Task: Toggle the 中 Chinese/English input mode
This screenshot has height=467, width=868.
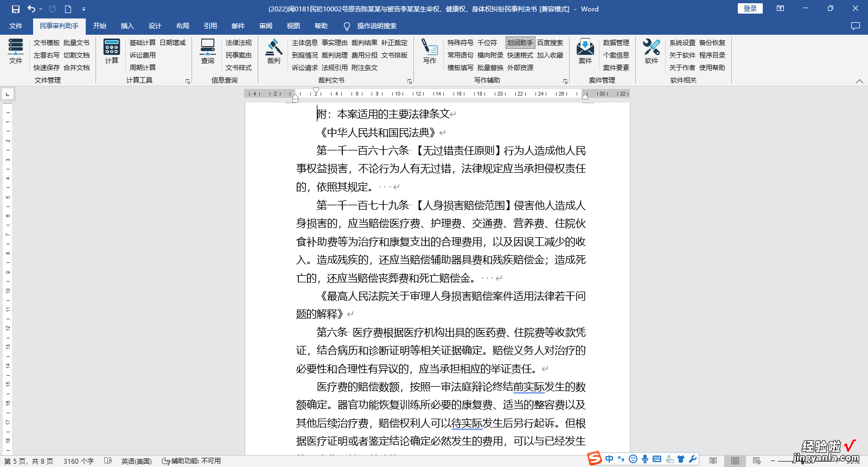Action: tap(609, 459)
